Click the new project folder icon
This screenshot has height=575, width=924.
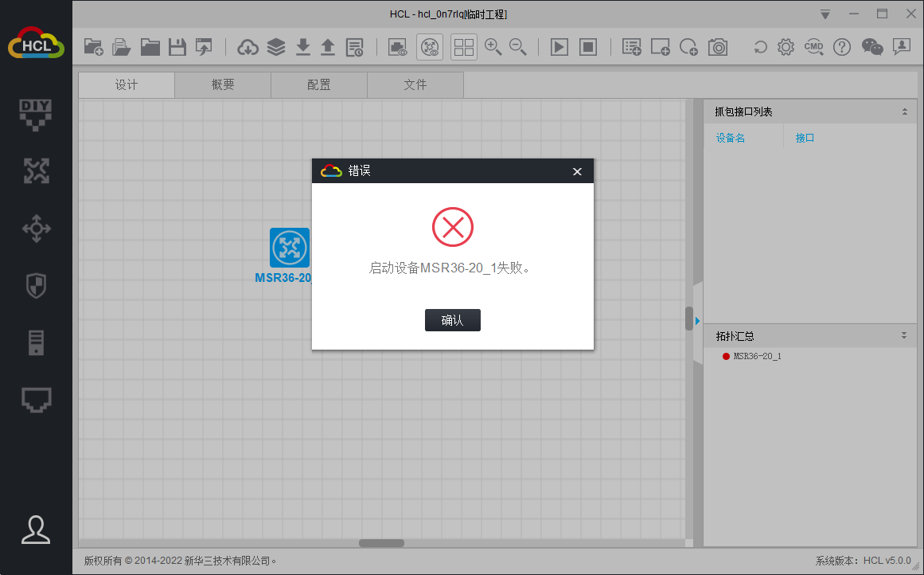coord(93,47)
